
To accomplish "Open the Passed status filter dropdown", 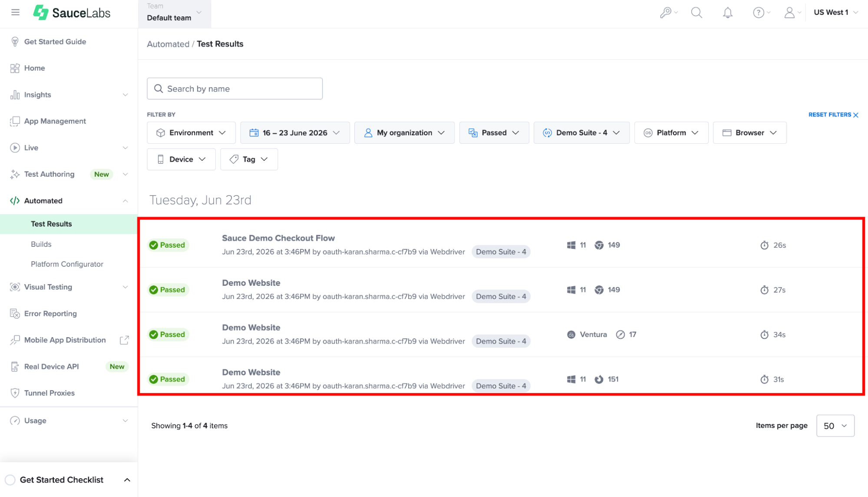I will (x=494, y=133).
